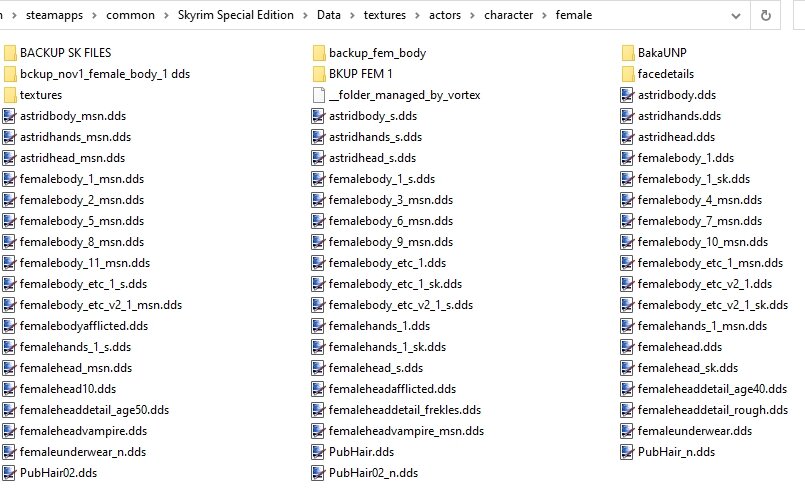805x491 pixels.
Task: Go to Skyrim Special Edition breadcrumb
Action: (236, 15)
